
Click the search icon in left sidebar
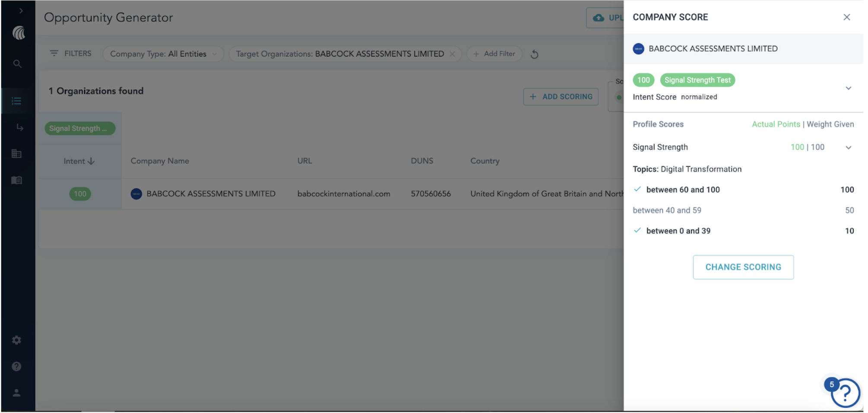(17, 64)
